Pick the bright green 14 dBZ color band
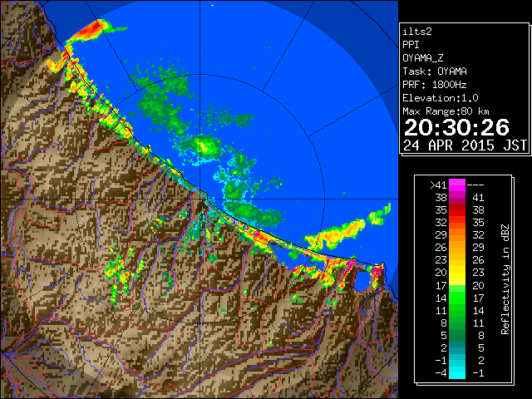Screen dimensions: 532x399 (x=457, y=298)
